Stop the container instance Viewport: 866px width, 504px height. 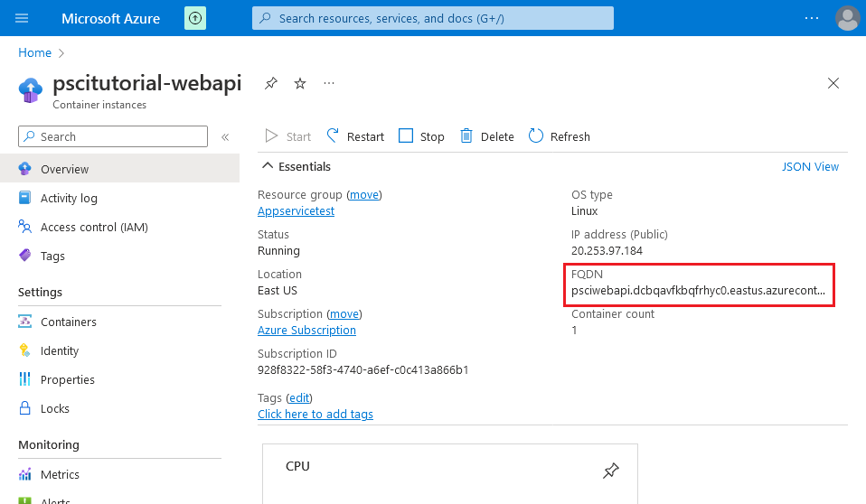coord(421,136)
